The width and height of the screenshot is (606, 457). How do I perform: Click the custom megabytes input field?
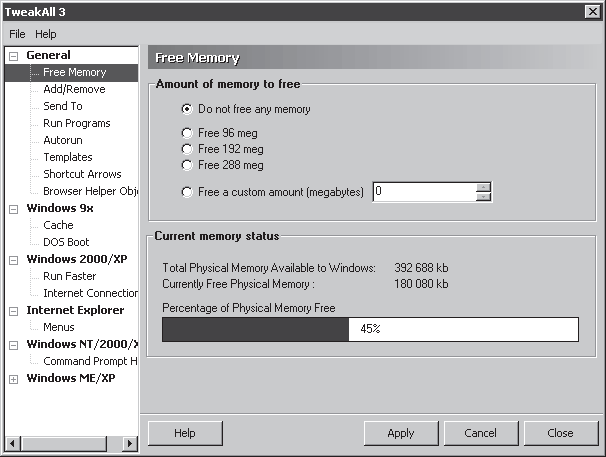pyautogui.click(x=424, y=192)
